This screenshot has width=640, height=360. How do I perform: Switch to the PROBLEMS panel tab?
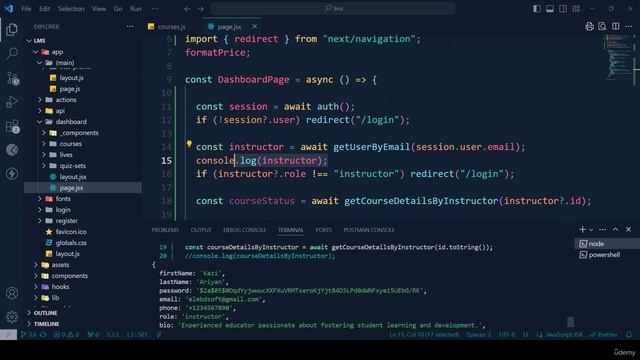[x=165, y=230]
